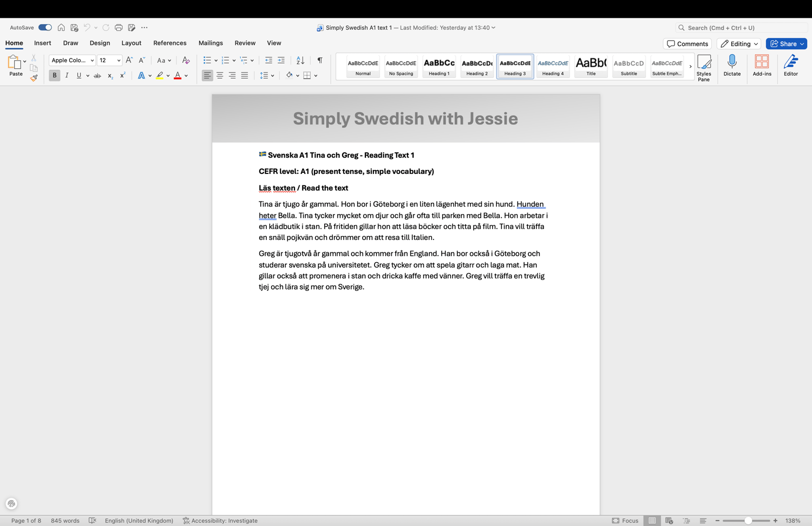This screenshot has width=812, height=526.
Task: Turn off the AutoSave switch
Action: tap(45, 28)
